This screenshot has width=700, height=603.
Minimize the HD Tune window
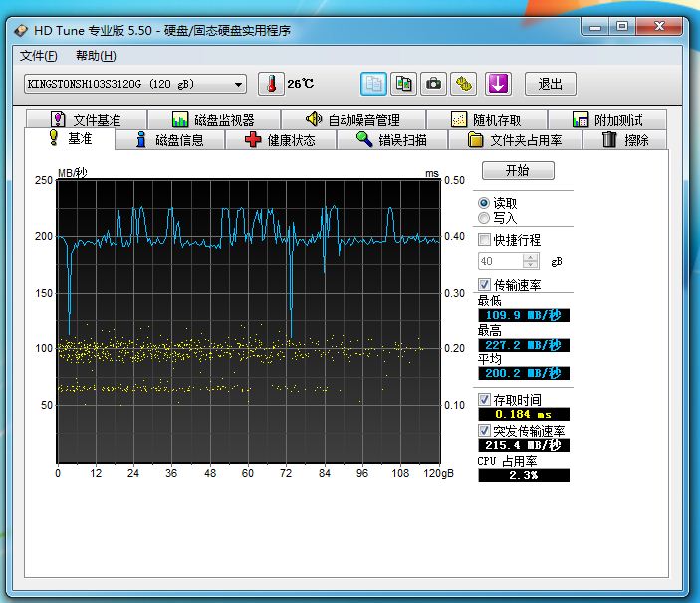[595, 26]
